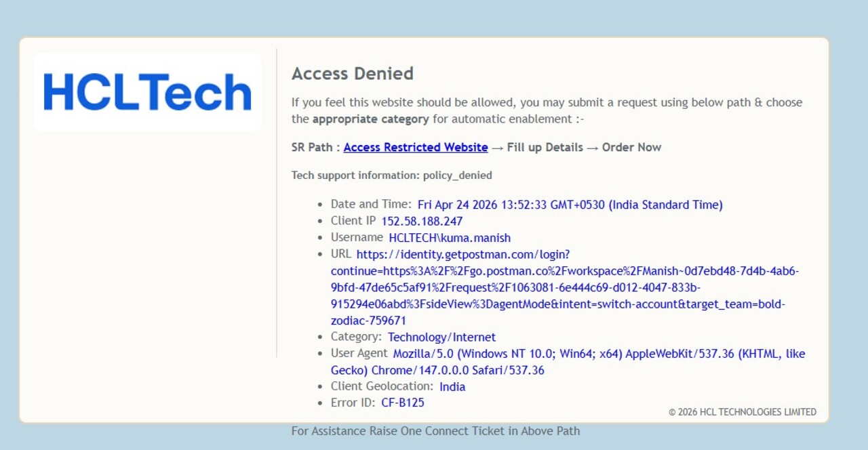Select the error ID CF-B125

[403, 403]
